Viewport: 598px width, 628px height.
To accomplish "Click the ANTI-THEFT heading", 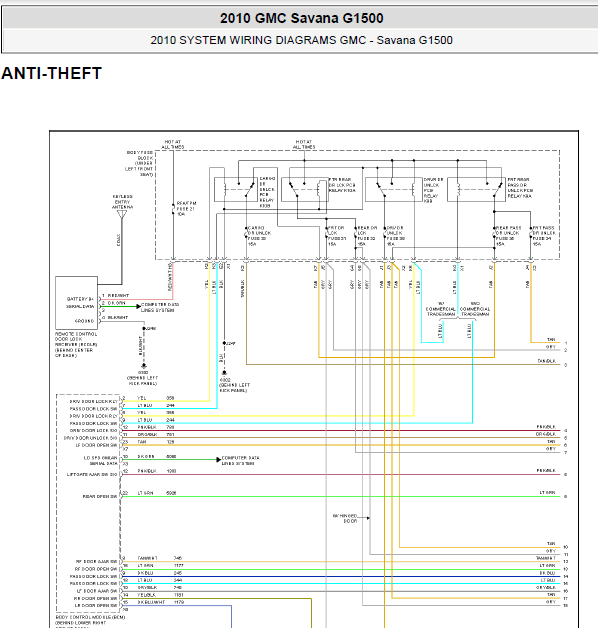I will 52,73.
